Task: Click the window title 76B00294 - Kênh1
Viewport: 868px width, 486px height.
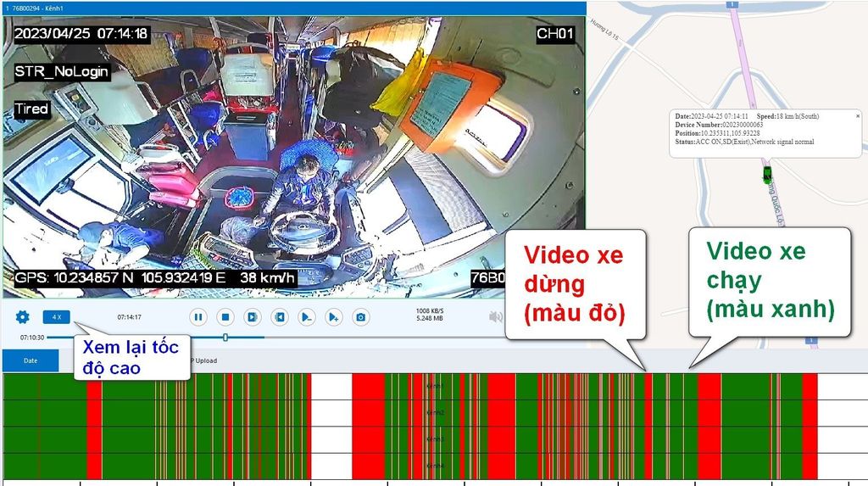Action: click(34, 8)
